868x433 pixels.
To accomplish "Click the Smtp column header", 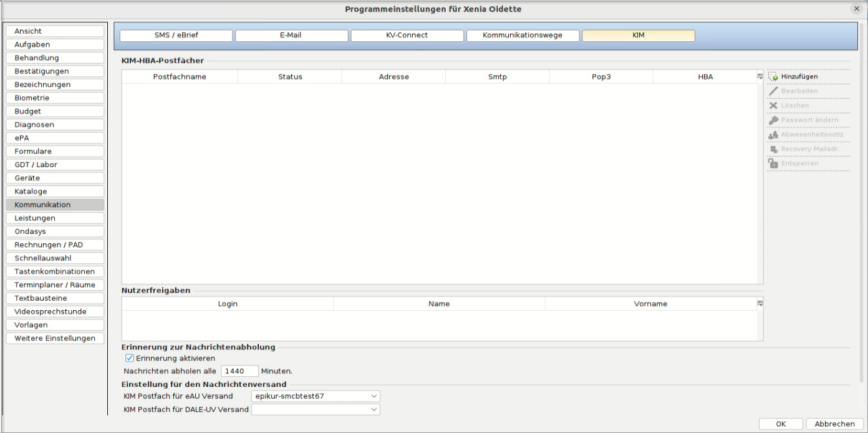I will click(498, 77).
